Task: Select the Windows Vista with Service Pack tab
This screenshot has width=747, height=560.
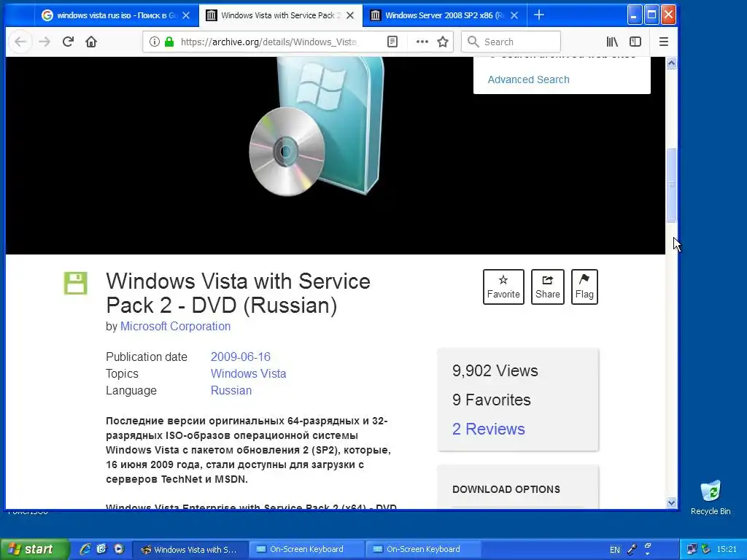Action: tap(281, 15)
